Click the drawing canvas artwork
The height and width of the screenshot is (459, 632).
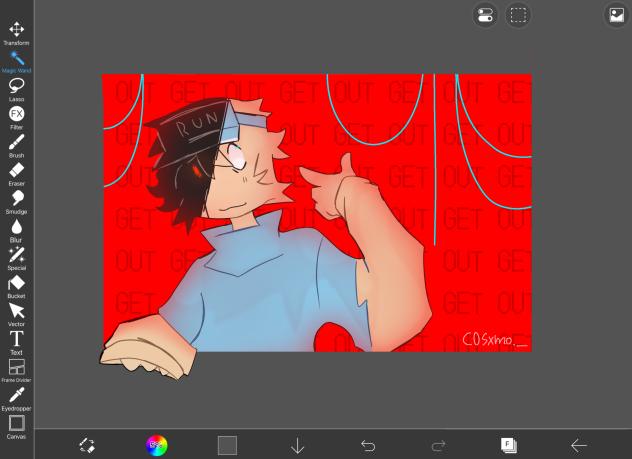[316, 214]
